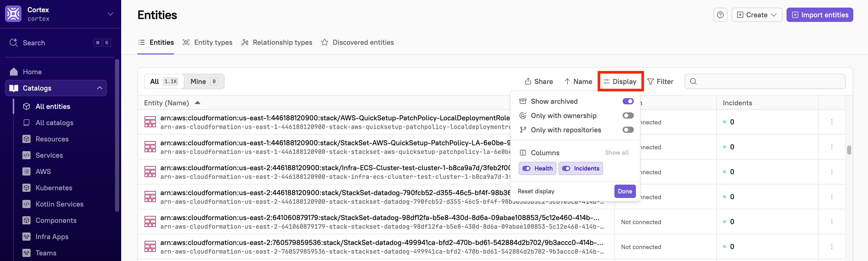Click the Infra Apps icon
The height and width of the screenshot is (261, 868).
(x=27, y=236)
